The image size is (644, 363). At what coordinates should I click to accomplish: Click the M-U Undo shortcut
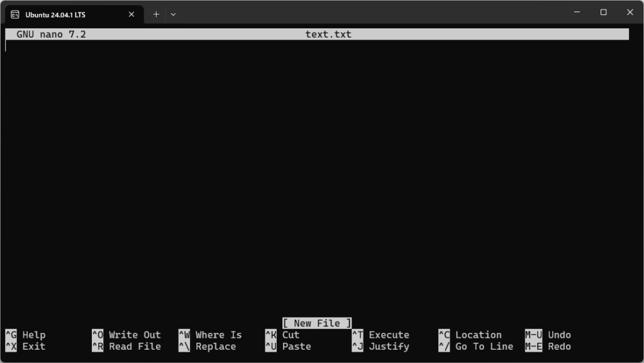[548, 335]
